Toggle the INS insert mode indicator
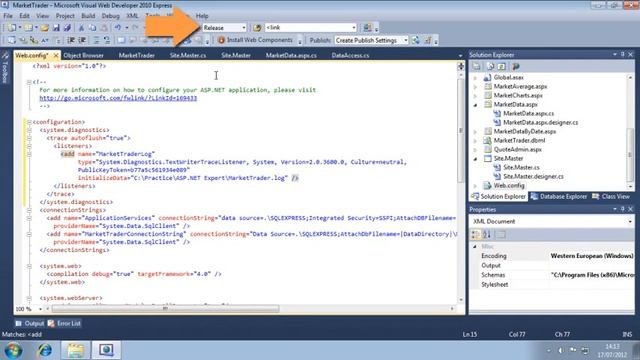This screenshot has width=640, height=360. point(627,334)
